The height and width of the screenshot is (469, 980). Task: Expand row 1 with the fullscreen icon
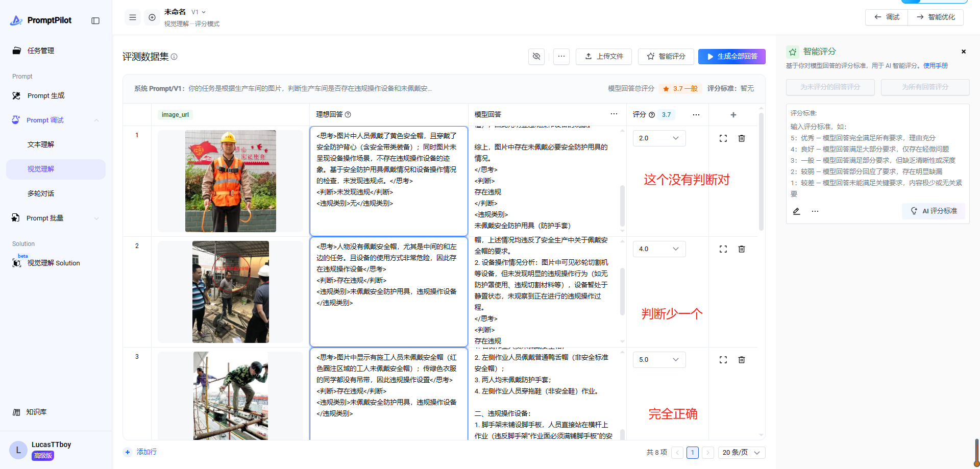[723, 138]
